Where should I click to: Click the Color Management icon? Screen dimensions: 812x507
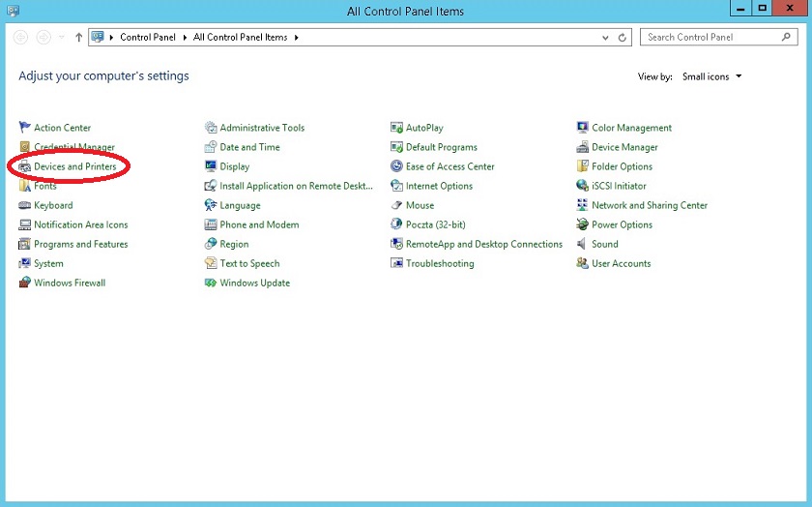582,127
